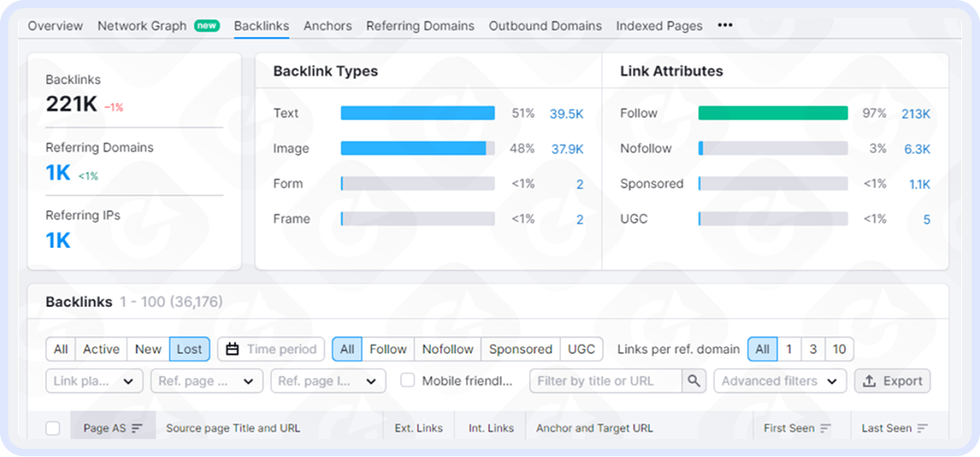
Task: Click the search magnifier icon
Action: coord(694,381)
